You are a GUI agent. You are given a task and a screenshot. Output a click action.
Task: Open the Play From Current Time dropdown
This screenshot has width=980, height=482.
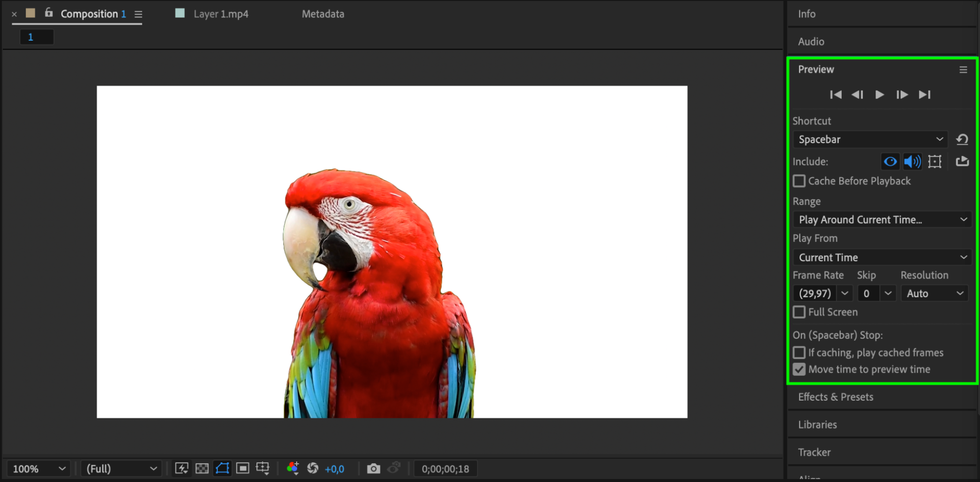[x=882, y=257]
